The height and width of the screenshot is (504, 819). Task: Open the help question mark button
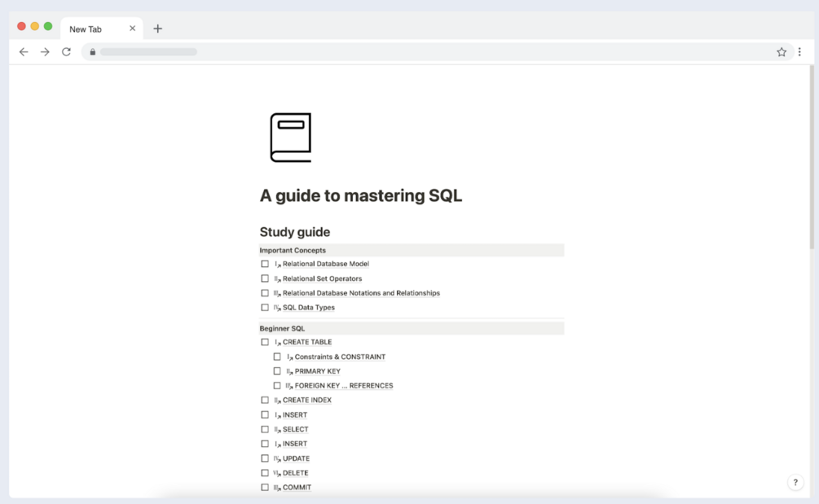(795, 483)
